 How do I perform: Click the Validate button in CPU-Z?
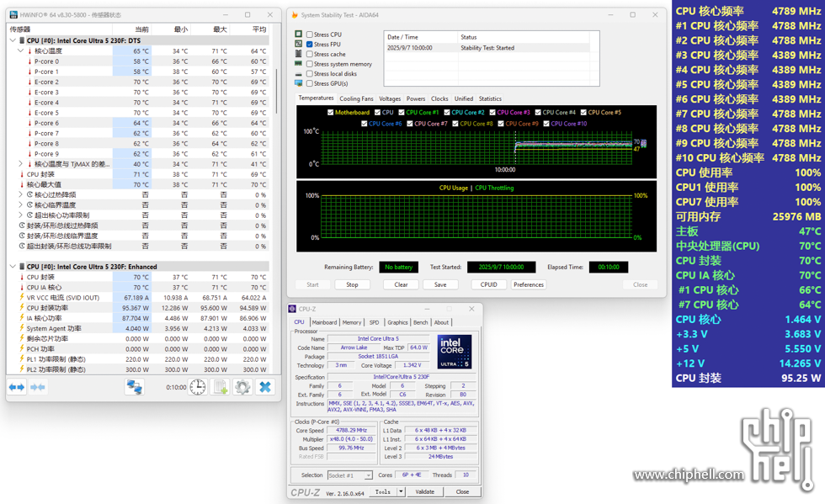[x=424, y=491]
